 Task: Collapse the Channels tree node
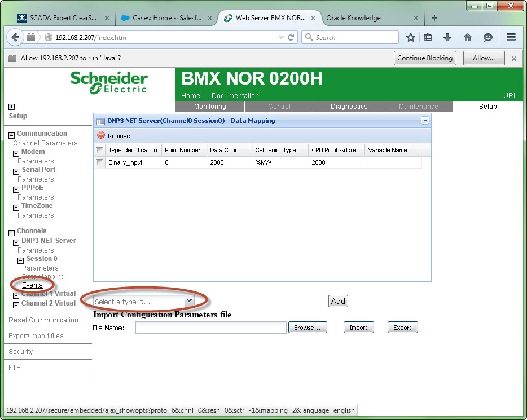point(11,233)
